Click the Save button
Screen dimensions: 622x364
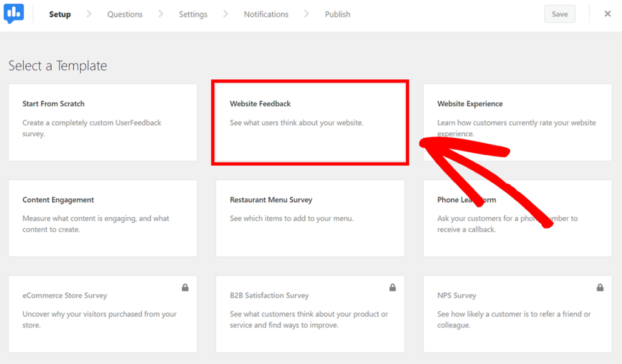(559, 13)
